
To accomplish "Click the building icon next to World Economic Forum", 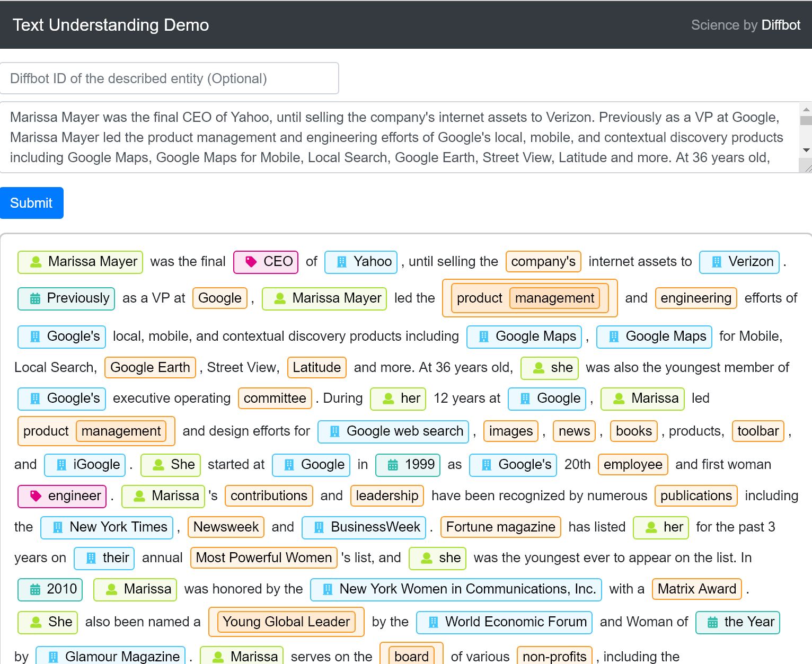I will coord(433,622).
